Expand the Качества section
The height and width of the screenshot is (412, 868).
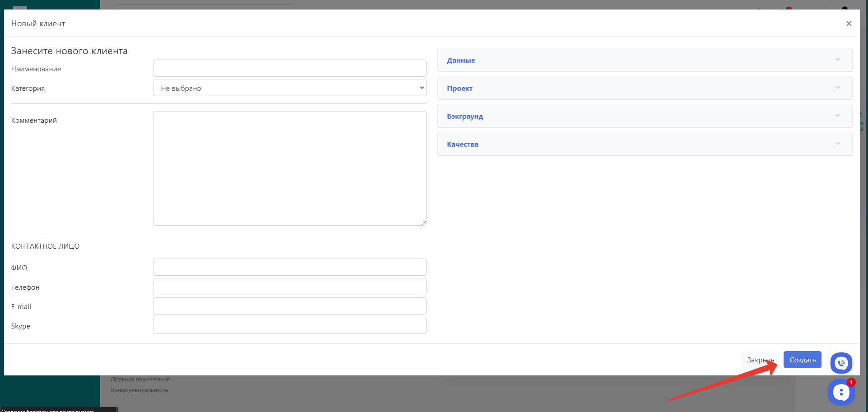pos(463,144)
